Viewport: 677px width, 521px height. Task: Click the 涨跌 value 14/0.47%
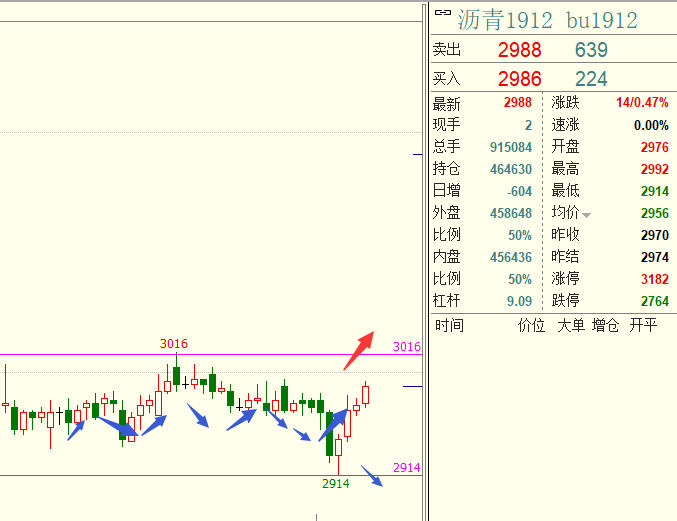point(642,102)
